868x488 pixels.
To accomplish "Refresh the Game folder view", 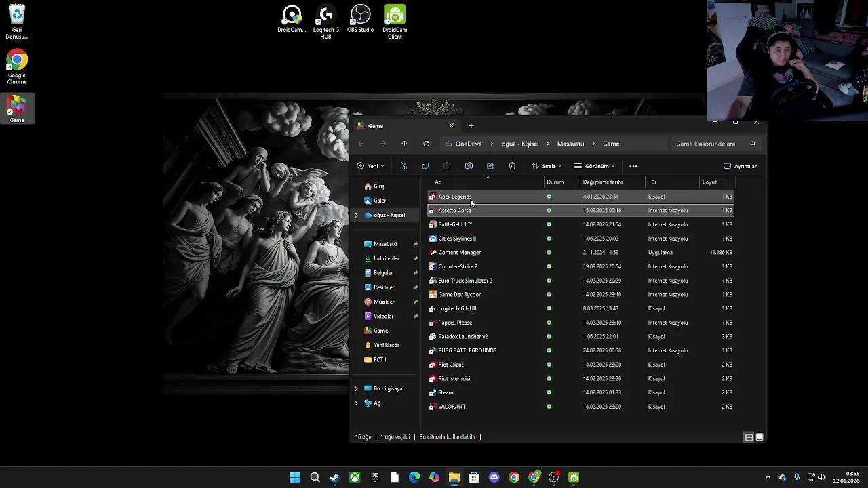I will 426,144.
